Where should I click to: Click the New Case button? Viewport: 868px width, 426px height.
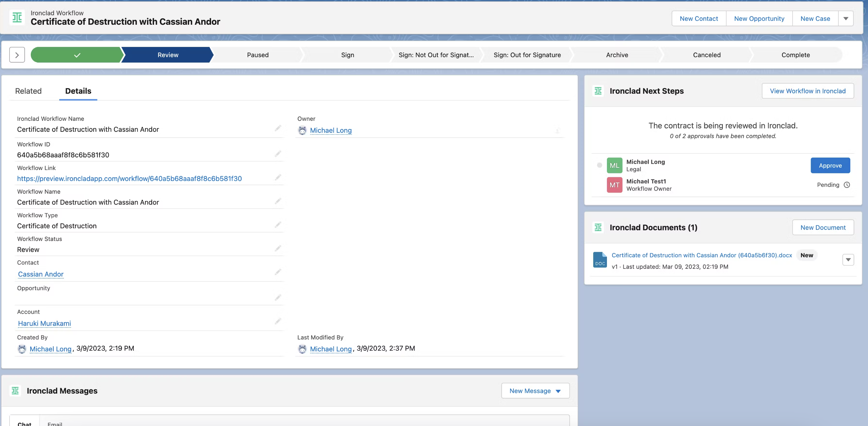pyautogui.click(x=815, y=19)
